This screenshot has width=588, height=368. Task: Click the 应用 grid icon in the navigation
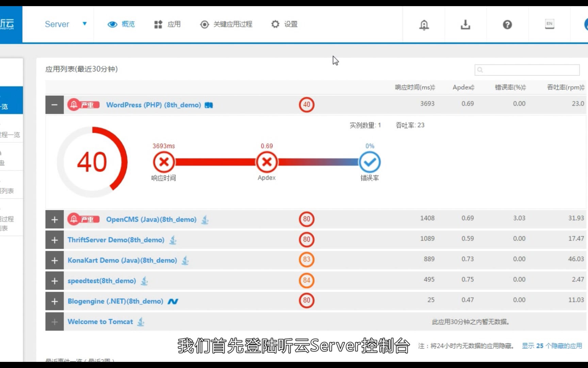pyautogui.click(x=158, y=24)
